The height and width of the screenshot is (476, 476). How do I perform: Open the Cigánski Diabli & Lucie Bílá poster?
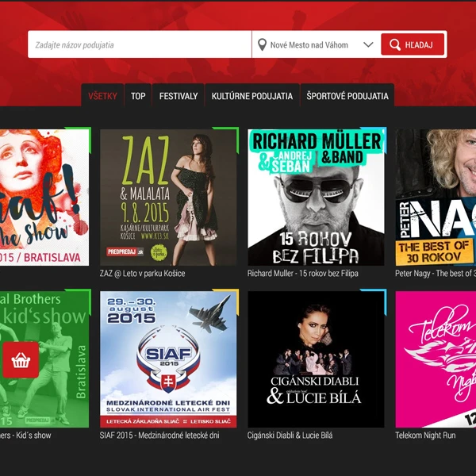(x=316, y=359)
